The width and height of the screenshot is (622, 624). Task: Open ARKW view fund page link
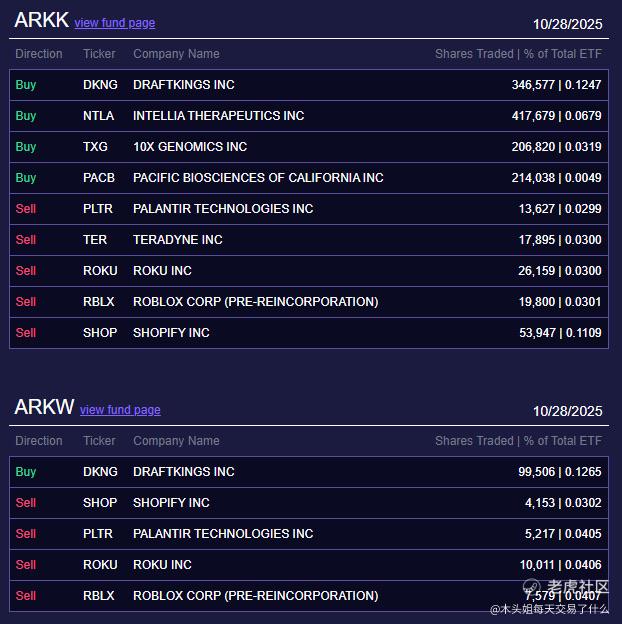pyautogui.click(x=120, y=410)
